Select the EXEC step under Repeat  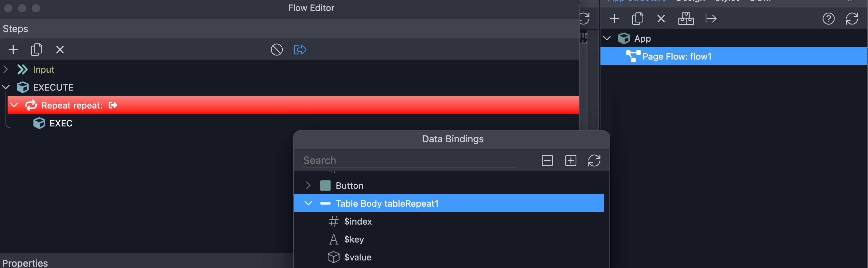61,123
